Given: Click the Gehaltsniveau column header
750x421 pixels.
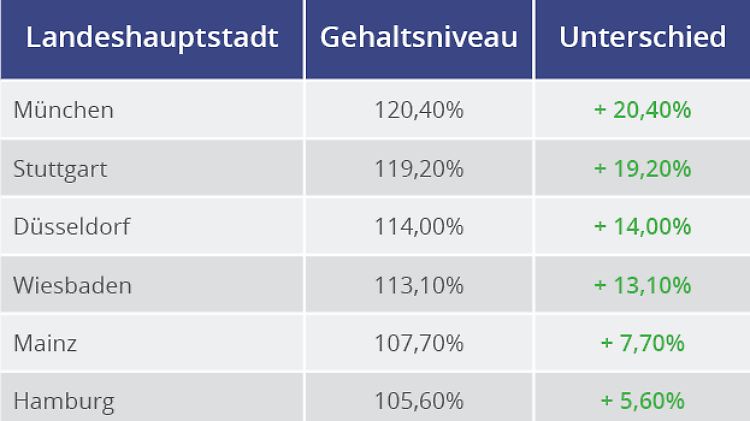Looking at the screenshot, I should coord(419,38).
